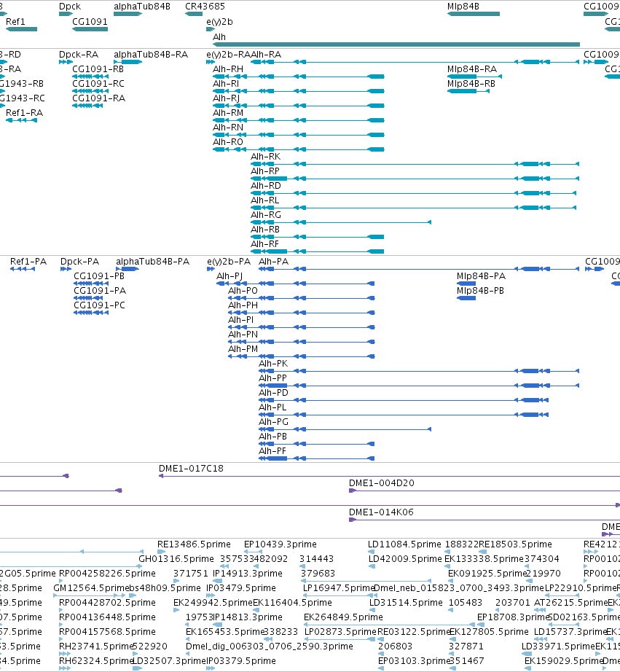The width and height of the screenshot is (620, 672).
Task: Click the Alh-PO protein label
Action: coord(243,291)
